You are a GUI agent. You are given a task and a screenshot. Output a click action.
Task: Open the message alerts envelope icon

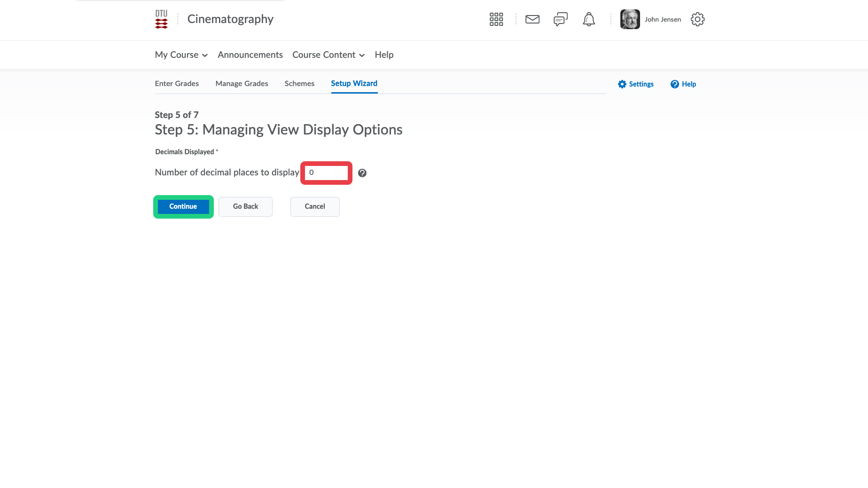(x=532, y=19)
